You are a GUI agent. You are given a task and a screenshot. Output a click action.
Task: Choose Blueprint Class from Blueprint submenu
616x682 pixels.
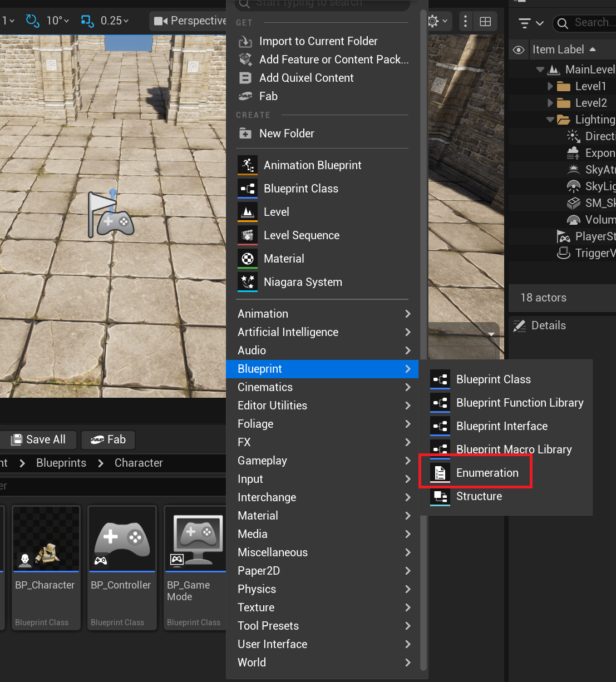coord(506,379)
